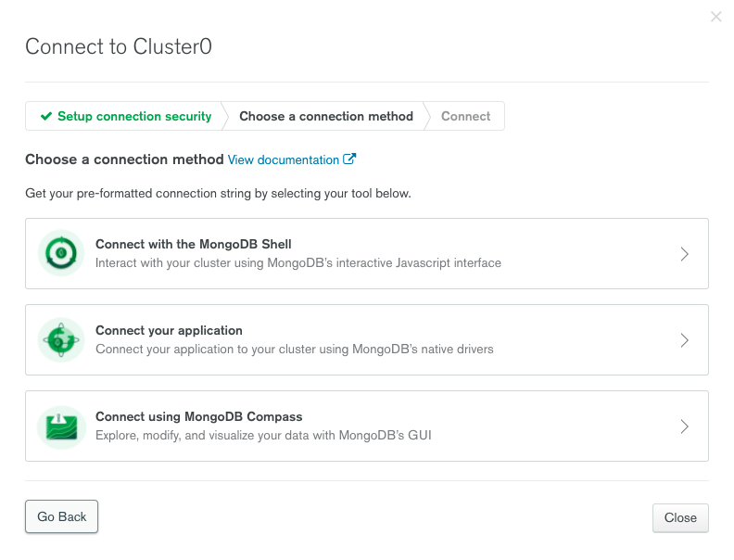Expand the MongoDB Shell option chevron
Viewport: 734px width, 560px height.
[685, 254]
